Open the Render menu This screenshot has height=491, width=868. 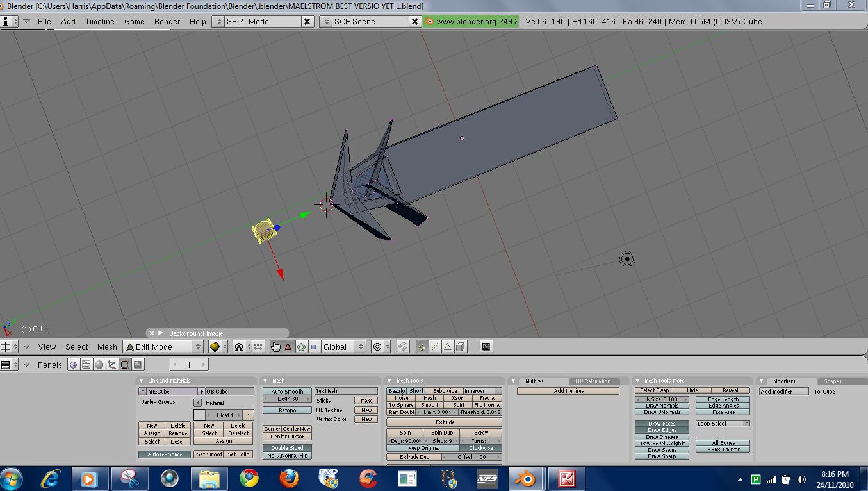167,21
